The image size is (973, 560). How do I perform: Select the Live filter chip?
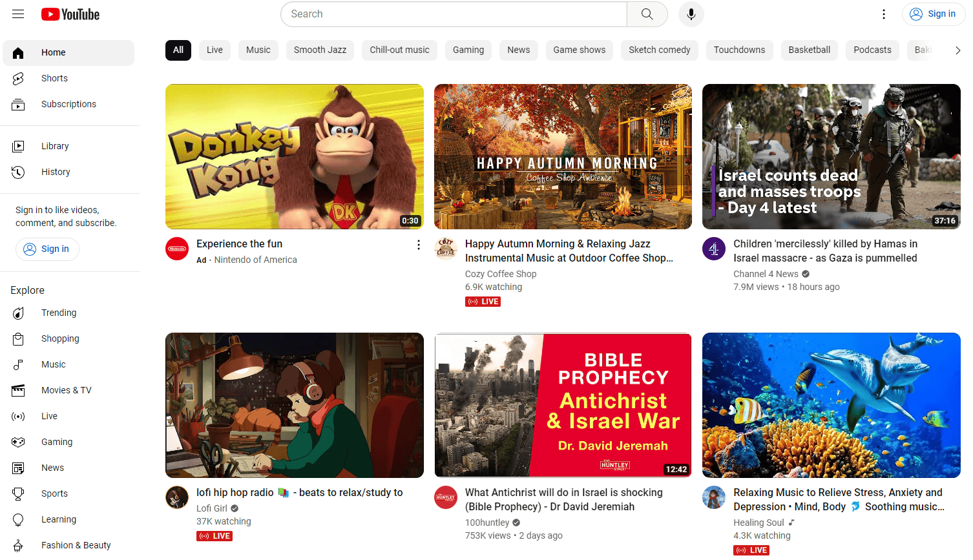coord(214,50)
